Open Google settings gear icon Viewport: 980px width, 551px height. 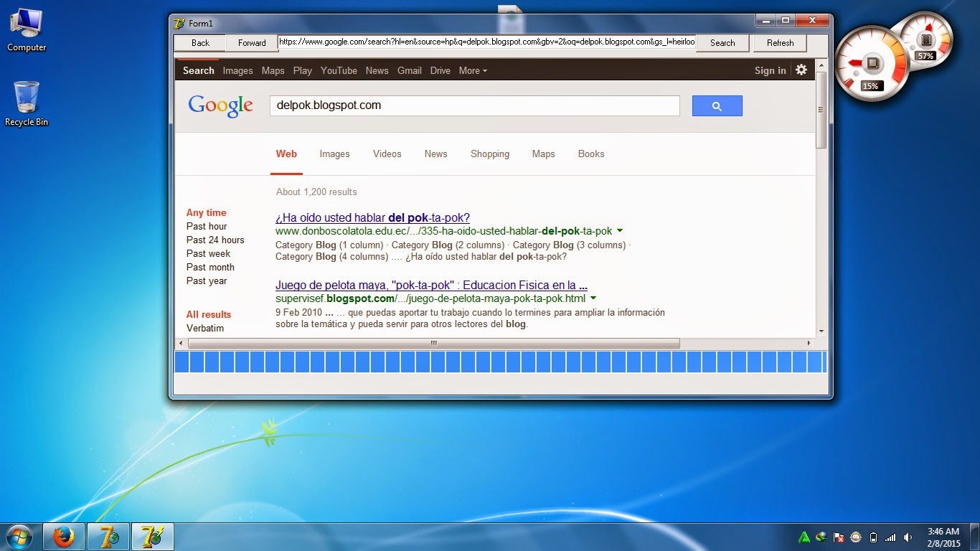tap(801, 70)
